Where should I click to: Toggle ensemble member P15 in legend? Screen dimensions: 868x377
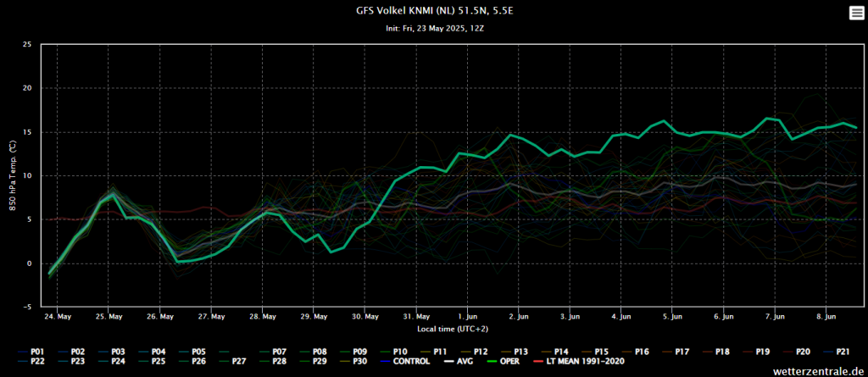[594, 352]
